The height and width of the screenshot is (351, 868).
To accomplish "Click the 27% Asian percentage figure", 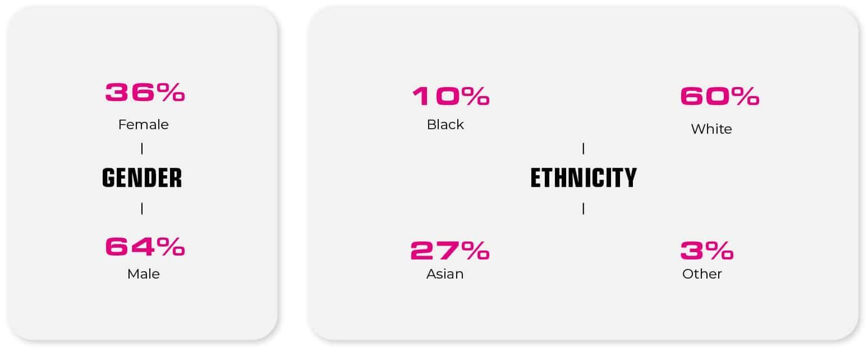I will coord(450,251).
